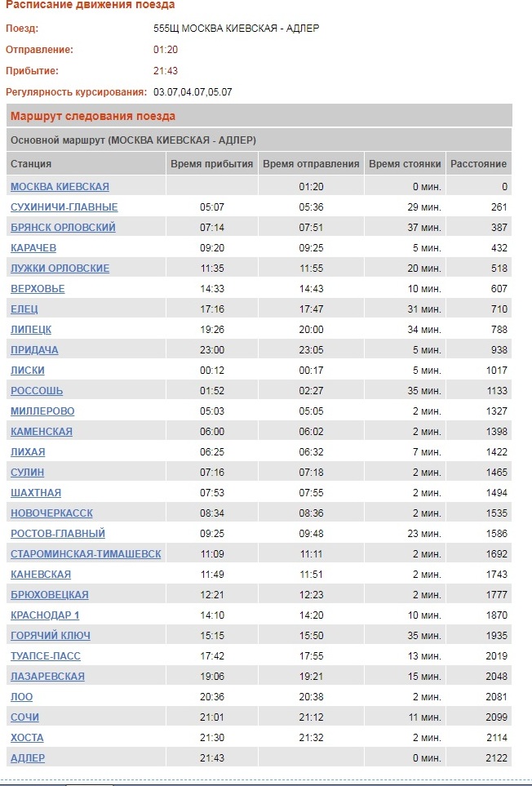The image size is (532, 786).
Task: Open БРЯНСК ОРЛОВСКИЙ station page
Action: pos(63,228)
